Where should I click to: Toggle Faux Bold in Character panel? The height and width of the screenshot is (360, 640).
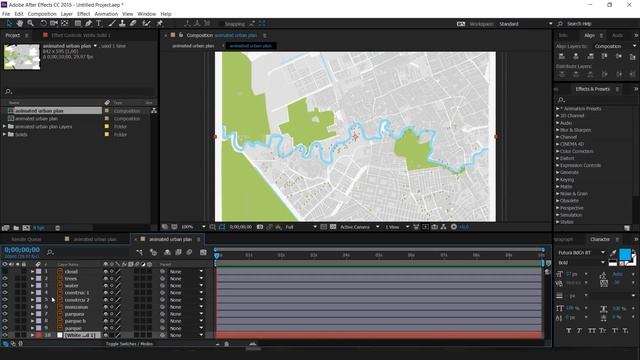(x=569, y=331)
